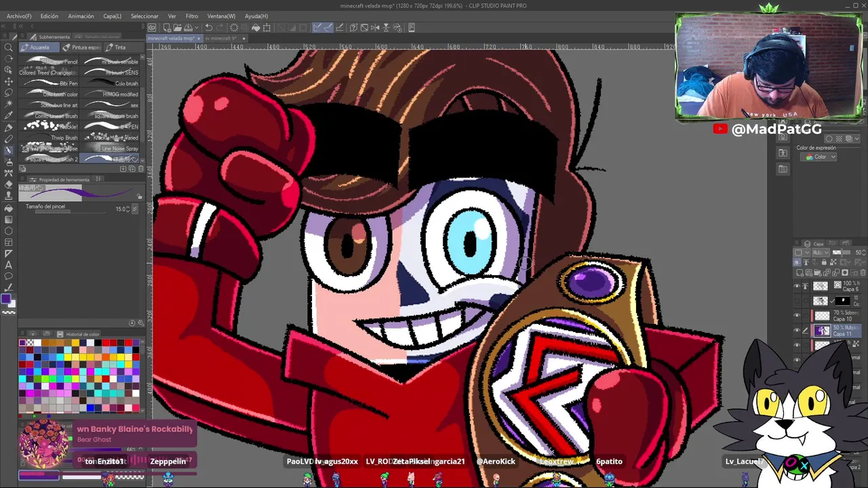Select the Airbrush tool

click(9, 162)
